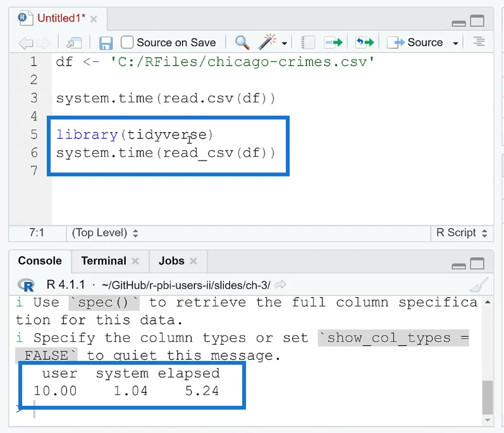This screenshot has width=504, height=433.
Task: Click the `show_col_types = text in console
Action: [393, 338]
